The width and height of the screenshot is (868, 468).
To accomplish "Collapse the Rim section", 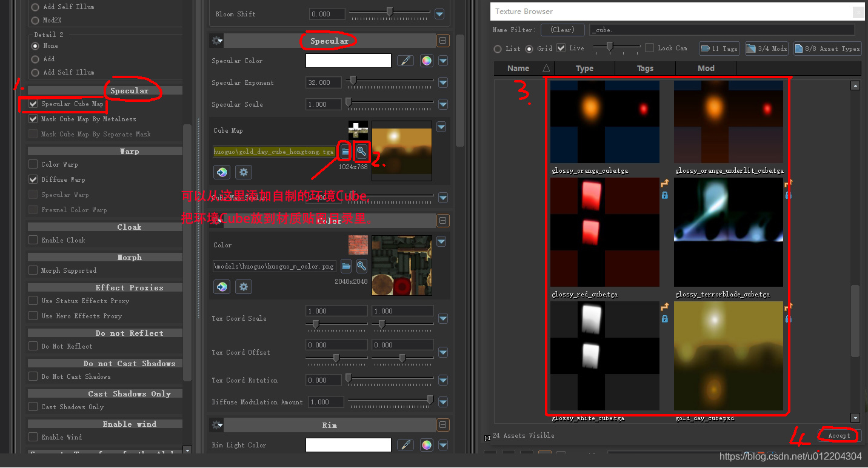I will [x=443, y=425].
